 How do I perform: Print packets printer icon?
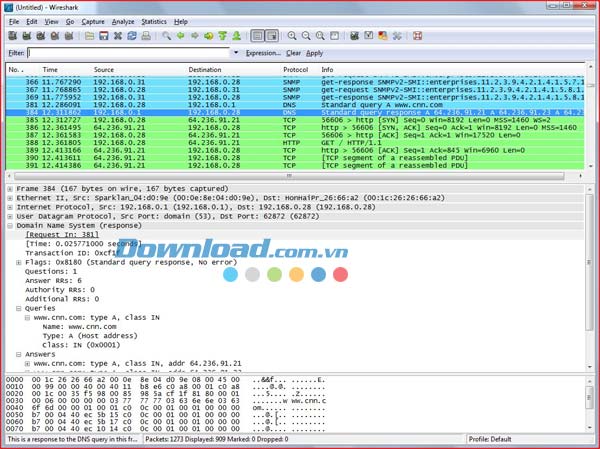tap(146, 36)
